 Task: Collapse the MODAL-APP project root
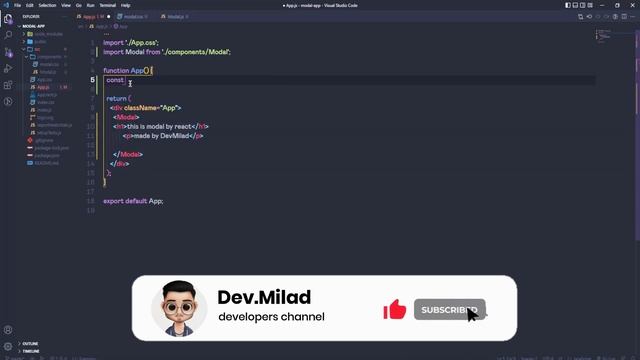[33, 26]
